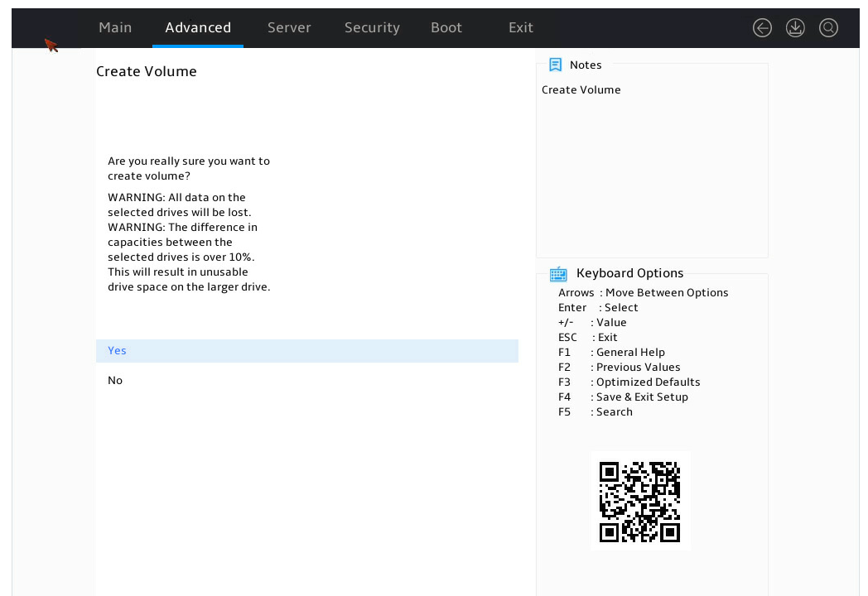Click the warning about capacities over 10%

coord(189,257)
